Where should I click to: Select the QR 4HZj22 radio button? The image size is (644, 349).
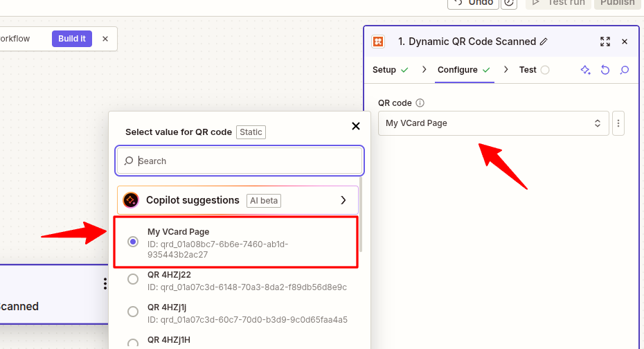pos(133,279)
